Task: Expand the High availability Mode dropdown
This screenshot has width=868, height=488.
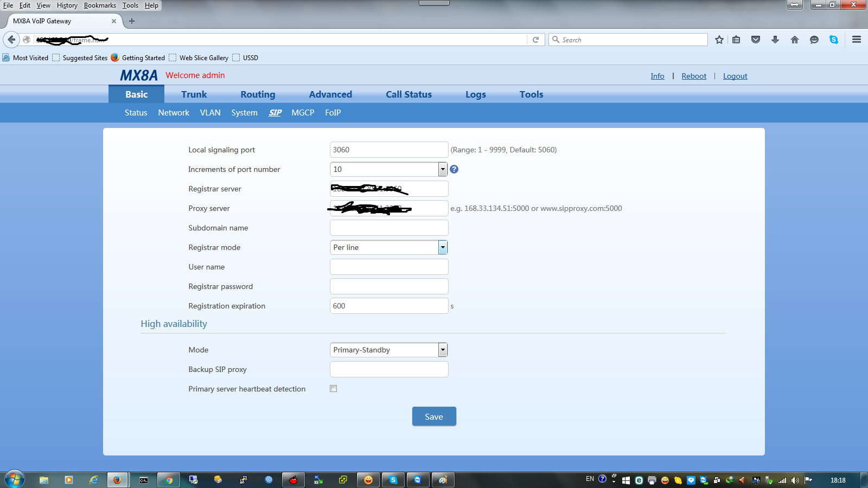Action: [443, 350]
